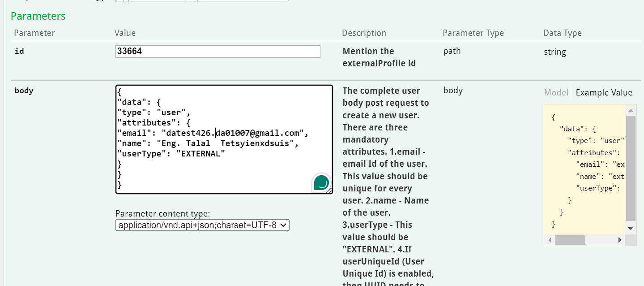Image resolution: width=644 pixels, height=286 pixels.
Task: Switch to the Example Value tab
Action: tap(604, 92)
